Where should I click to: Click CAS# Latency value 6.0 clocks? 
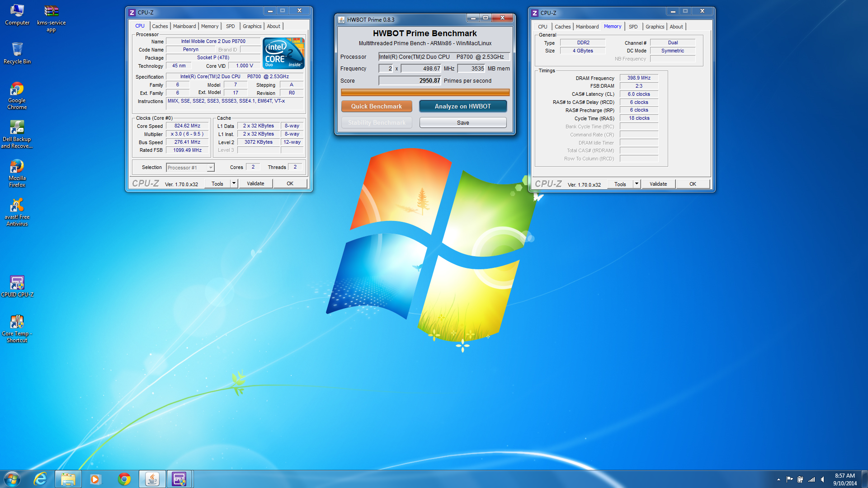pyautogui.click(x=639, y=94)
